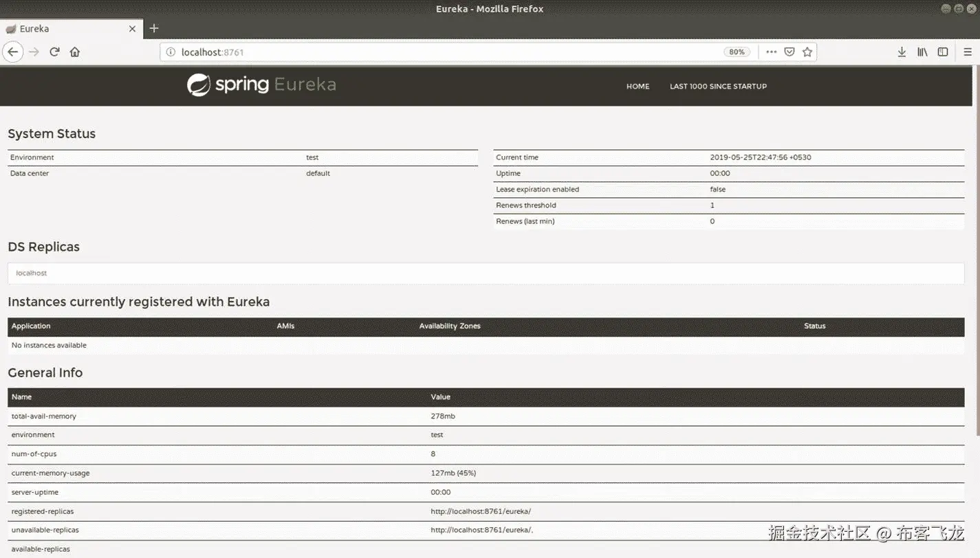Toggle the Firefox sidebar icon
This screenshot has height=558, width=980.
[943, 52]
